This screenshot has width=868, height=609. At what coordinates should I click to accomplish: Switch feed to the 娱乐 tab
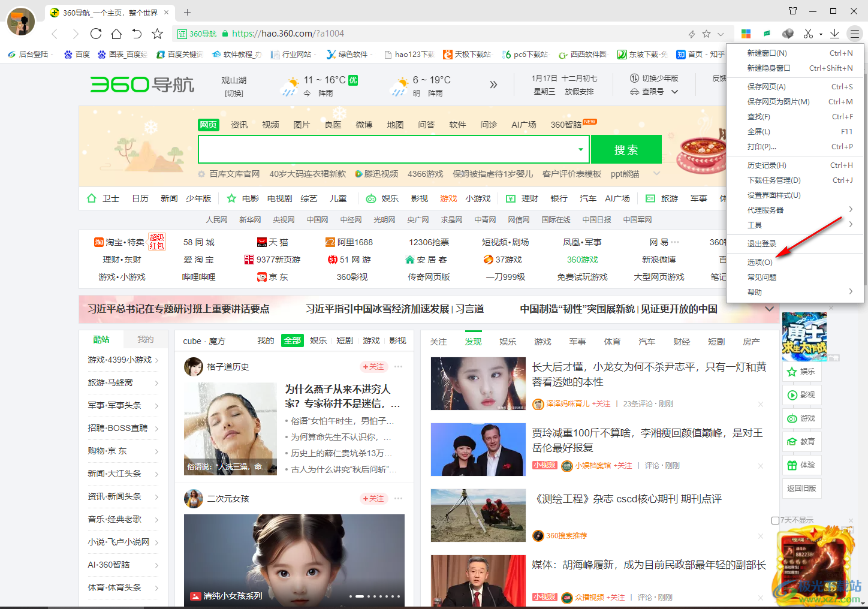click(x=508, y=342)
